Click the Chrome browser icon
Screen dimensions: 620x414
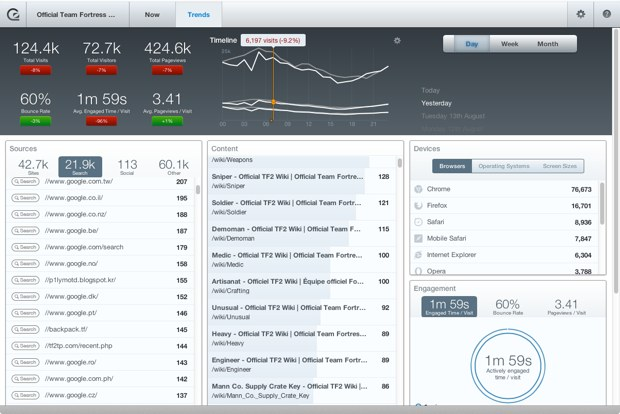[x=418, y=189]
